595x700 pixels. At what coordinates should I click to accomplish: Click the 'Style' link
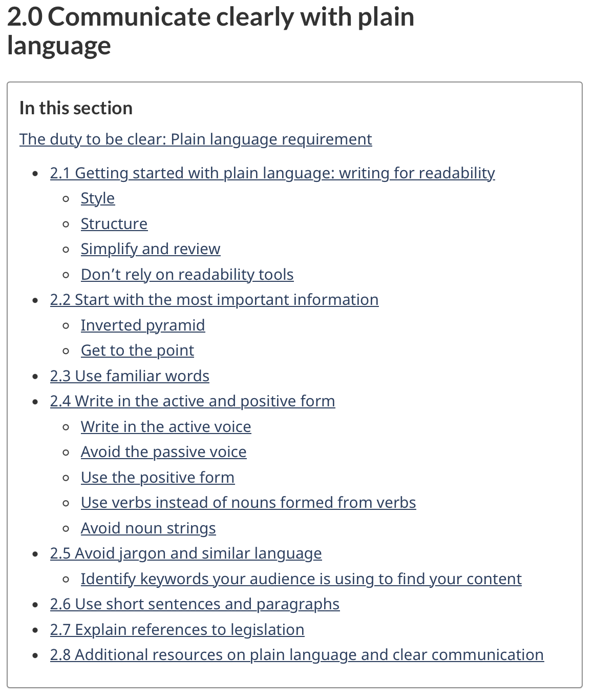click(98, 198)
